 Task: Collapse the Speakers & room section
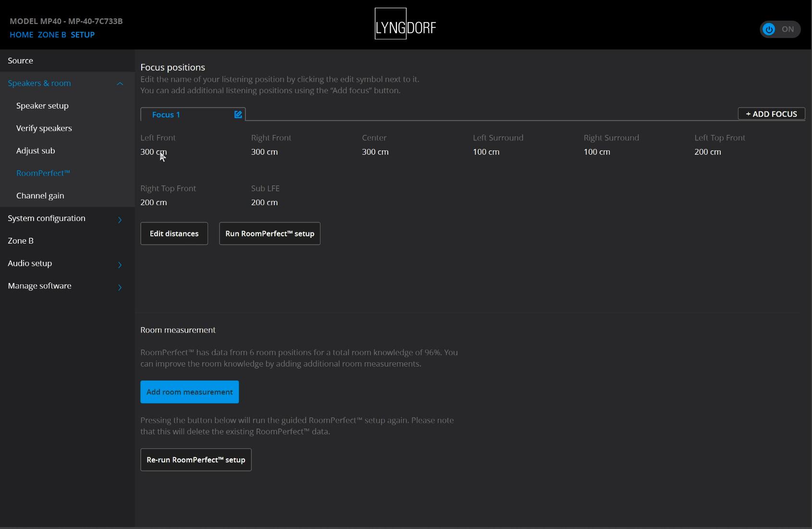[x=120, y=84]
